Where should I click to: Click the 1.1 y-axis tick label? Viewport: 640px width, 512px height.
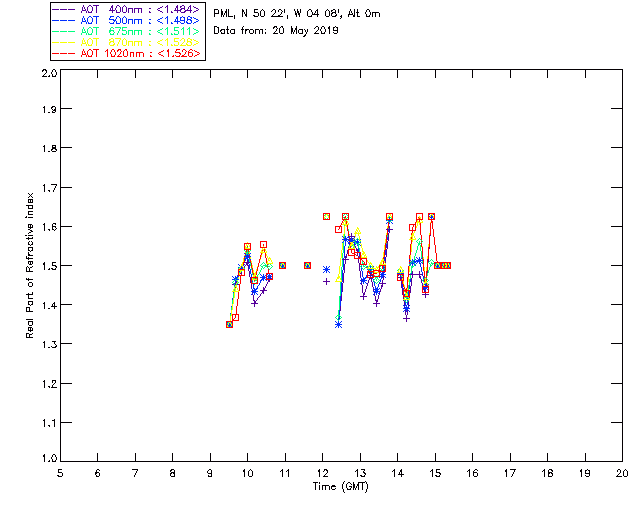click(49, 423)
